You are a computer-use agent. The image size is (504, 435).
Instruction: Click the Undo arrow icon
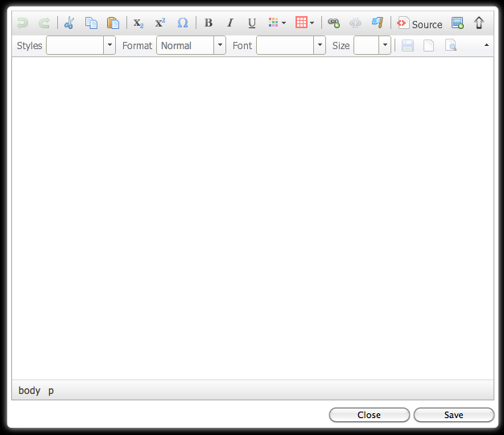(23, 23)
